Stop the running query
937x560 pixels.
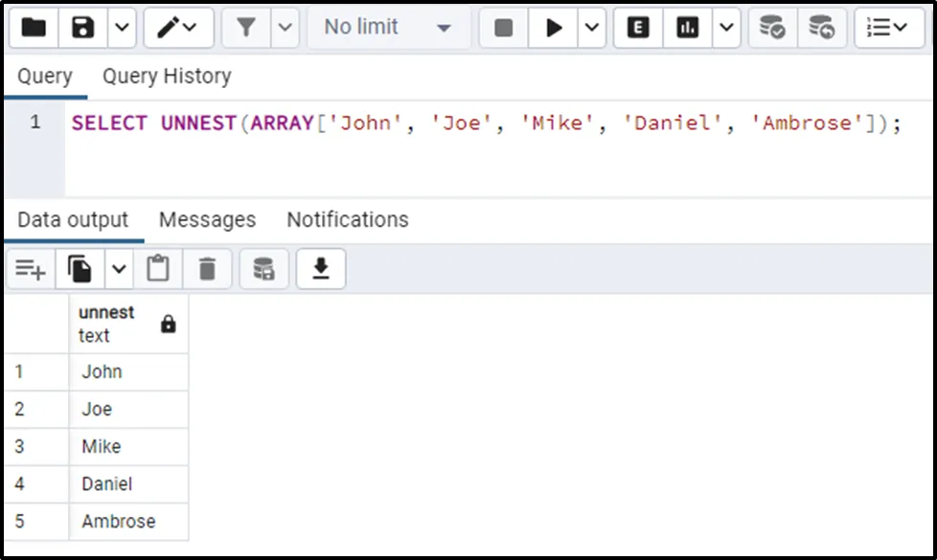504,28
